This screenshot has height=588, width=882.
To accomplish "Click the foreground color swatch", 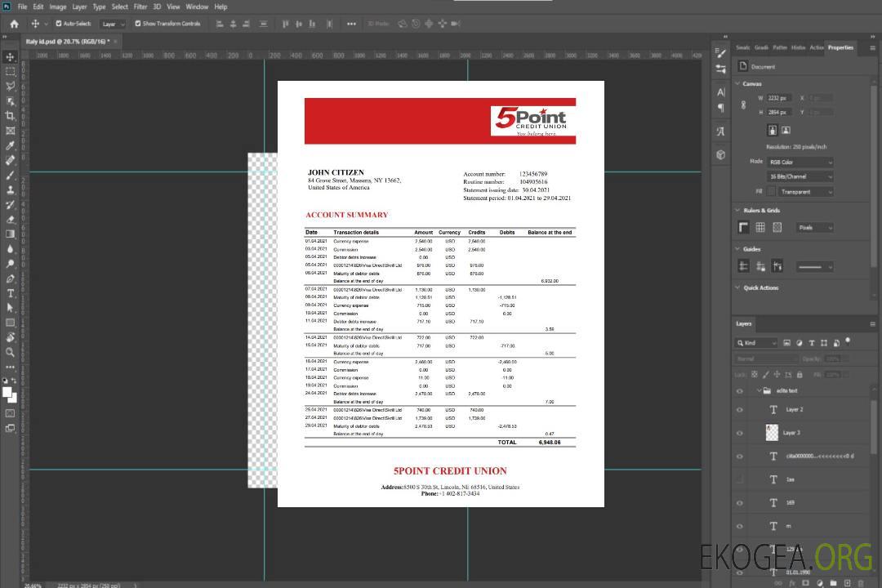I will [7, 393].
